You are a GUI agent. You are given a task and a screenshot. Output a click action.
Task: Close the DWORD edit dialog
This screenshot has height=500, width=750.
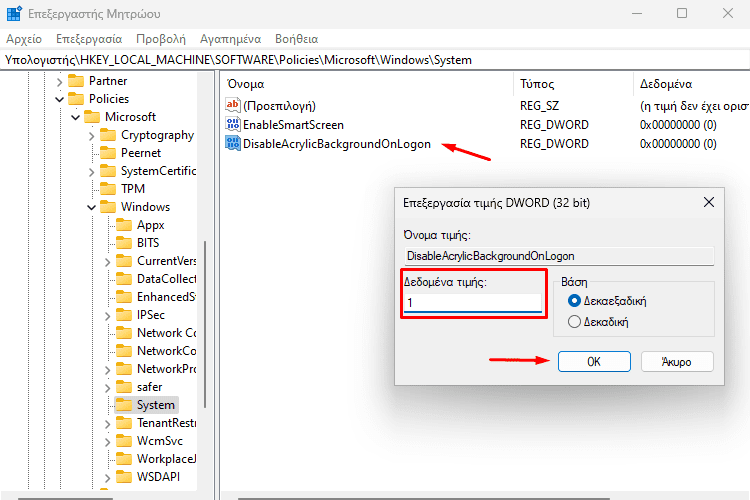709,202
